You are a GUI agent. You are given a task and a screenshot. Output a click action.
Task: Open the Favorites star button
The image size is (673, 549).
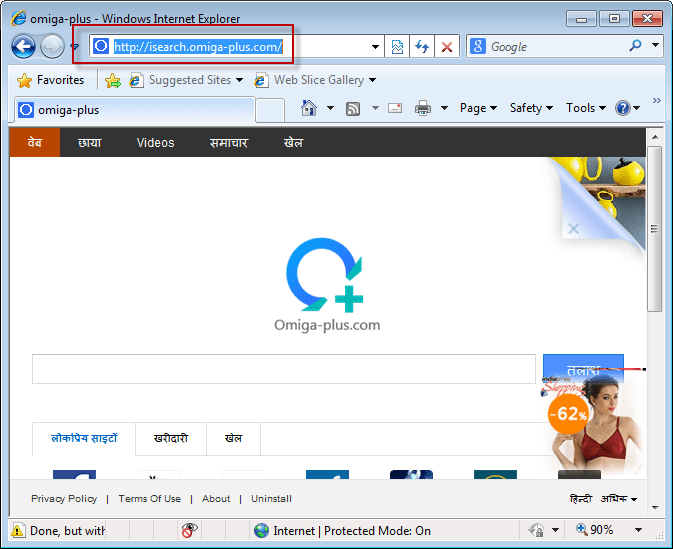pos(51,80)
